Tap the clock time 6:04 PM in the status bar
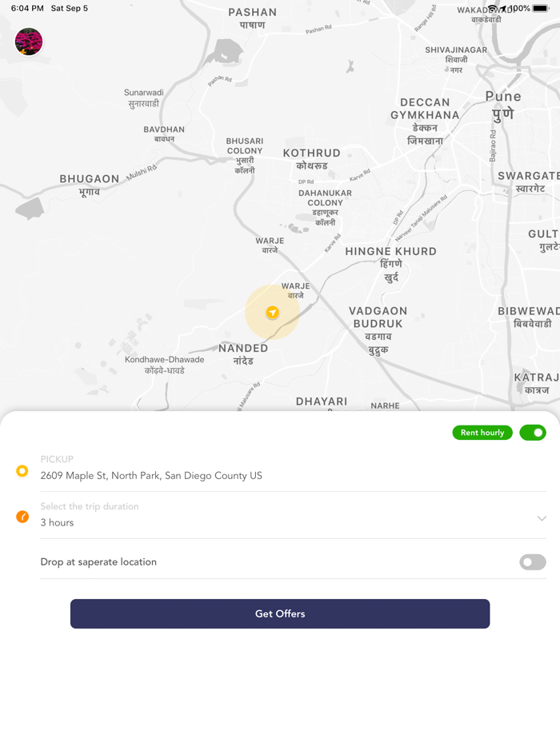 coord(20,8)
